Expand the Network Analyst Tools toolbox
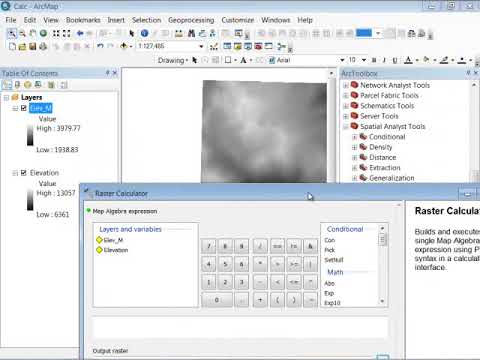 (x=346, y=85)
